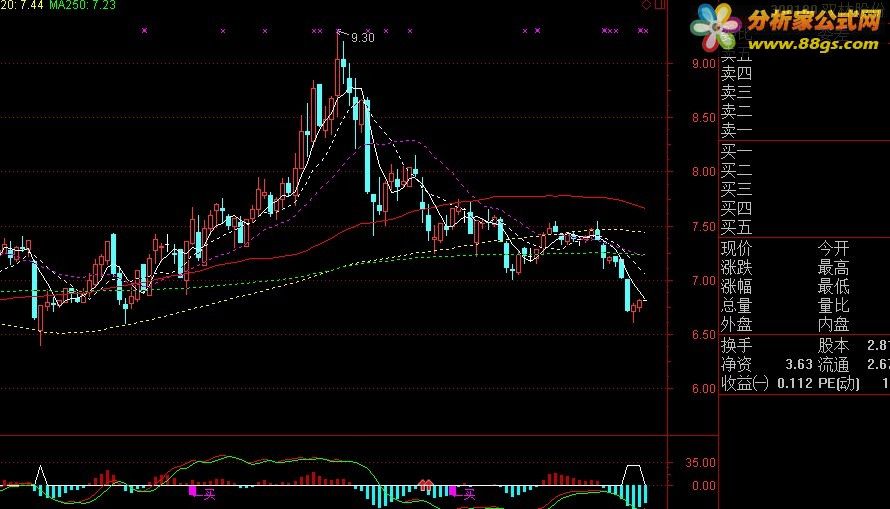The height and width of the screenshot is (509, 890).
Task: Click the 0.112 earnings value
Action: pyautogui.click(x=795, y=384)
